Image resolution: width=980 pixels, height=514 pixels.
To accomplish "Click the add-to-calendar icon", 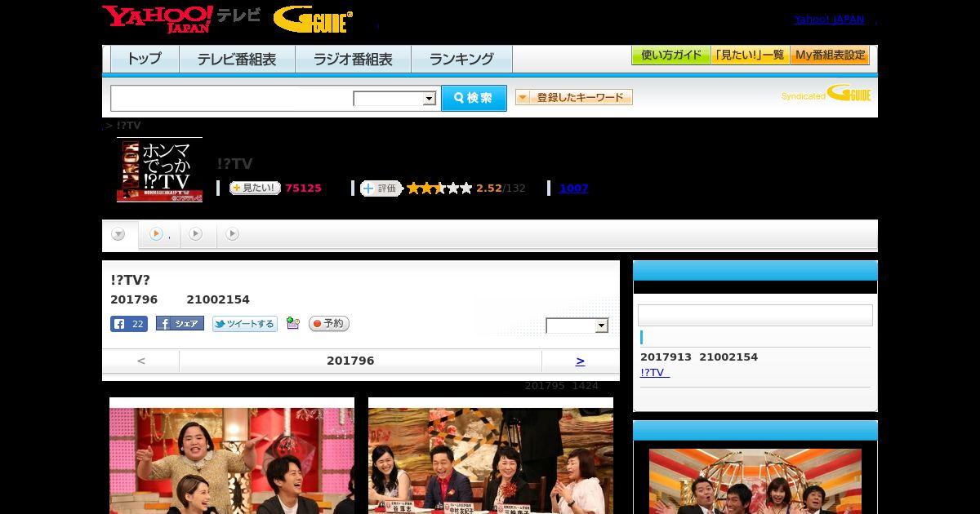I will tap(292, 324).
